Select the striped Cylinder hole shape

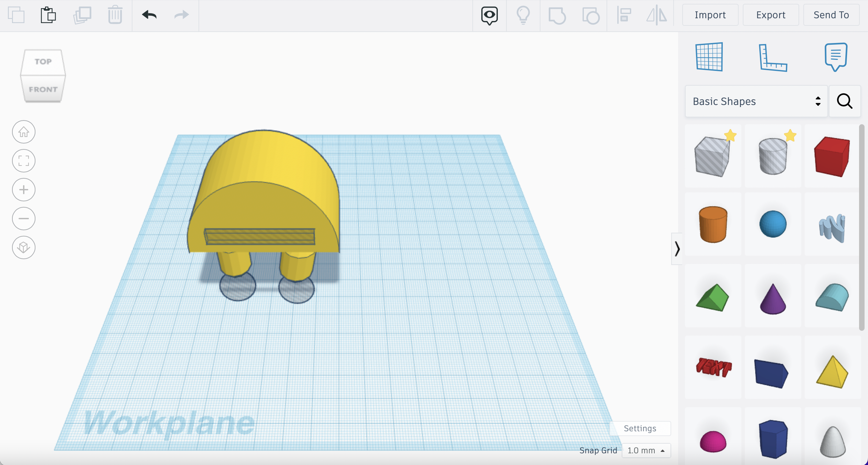pyautogui.click(x=773, y=156)
